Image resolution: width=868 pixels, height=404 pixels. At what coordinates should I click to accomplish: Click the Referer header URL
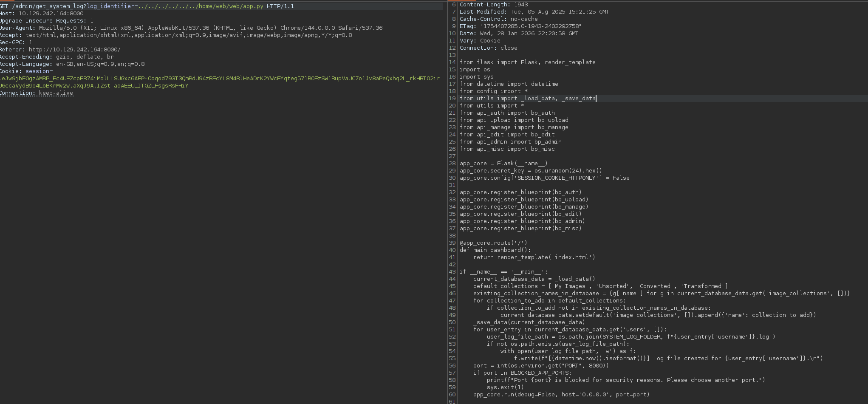tap(75, 50)
